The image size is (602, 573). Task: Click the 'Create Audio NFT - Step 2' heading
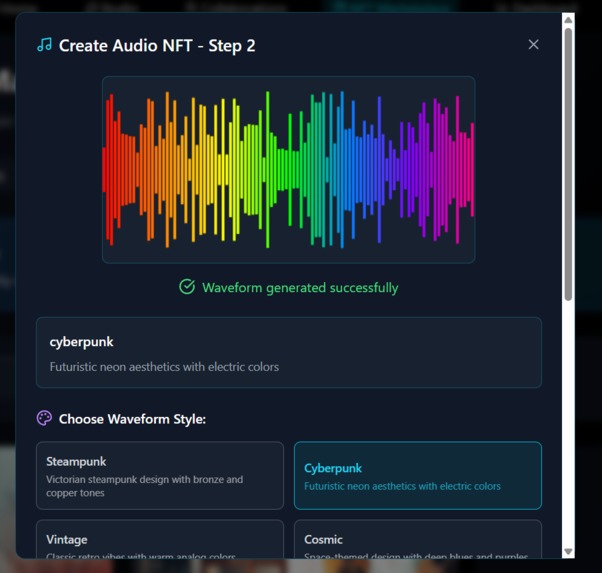coord(157,46)
